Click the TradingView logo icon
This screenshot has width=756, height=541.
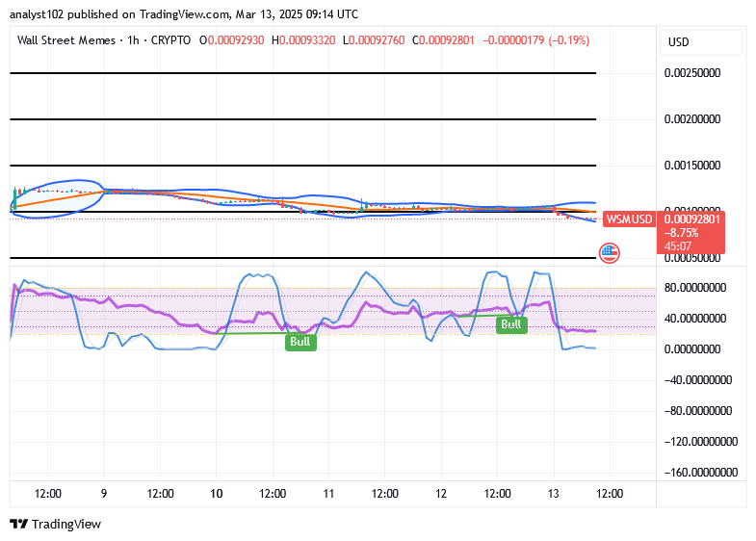point(19,524)
